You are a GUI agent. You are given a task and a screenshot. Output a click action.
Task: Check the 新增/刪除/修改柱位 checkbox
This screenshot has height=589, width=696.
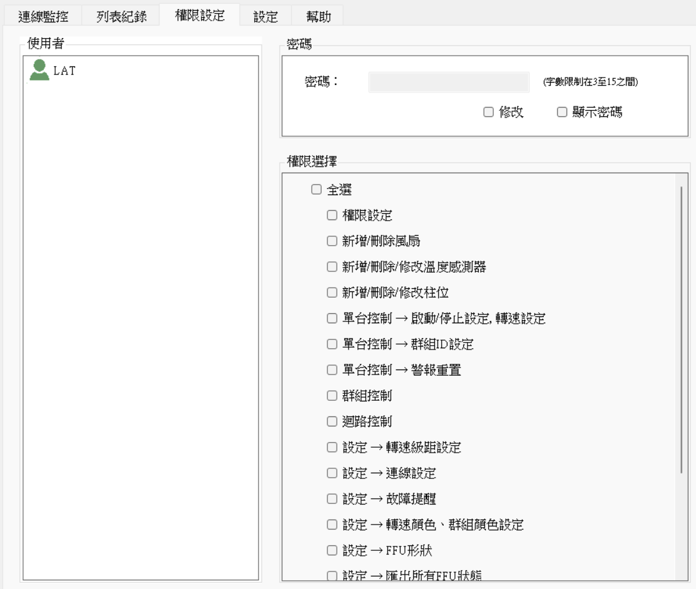[332, 293]
